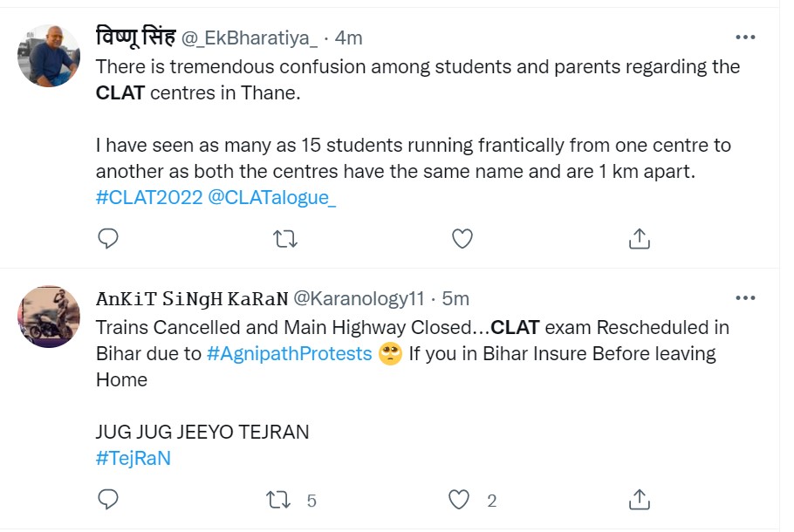Screen dimensions: 794x532
Task: Reply to the CLAT centres in Thane tweet
Action: pyautogui.click(x=107, y=238)
